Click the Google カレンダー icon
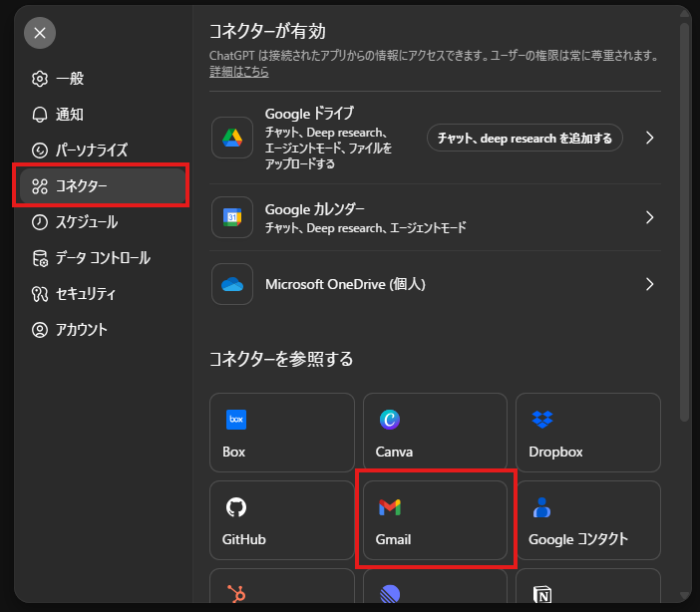The width and height of the screenshot is (700, 612). tap(232, 217)
